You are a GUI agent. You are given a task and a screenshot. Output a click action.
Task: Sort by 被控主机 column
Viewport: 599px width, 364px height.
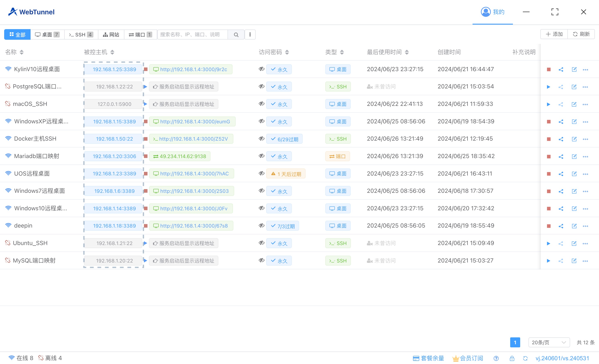click(112, 52)
